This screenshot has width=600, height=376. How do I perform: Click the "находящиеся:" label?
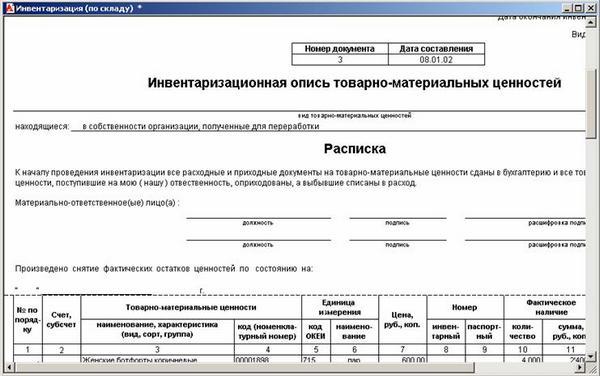click(x=42, y=126)
